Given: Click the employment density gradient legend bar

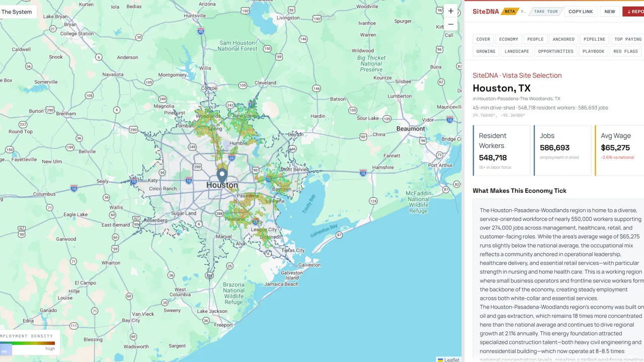Looking at the screenshot, I should pyautogui.click(x=28, y=343).
